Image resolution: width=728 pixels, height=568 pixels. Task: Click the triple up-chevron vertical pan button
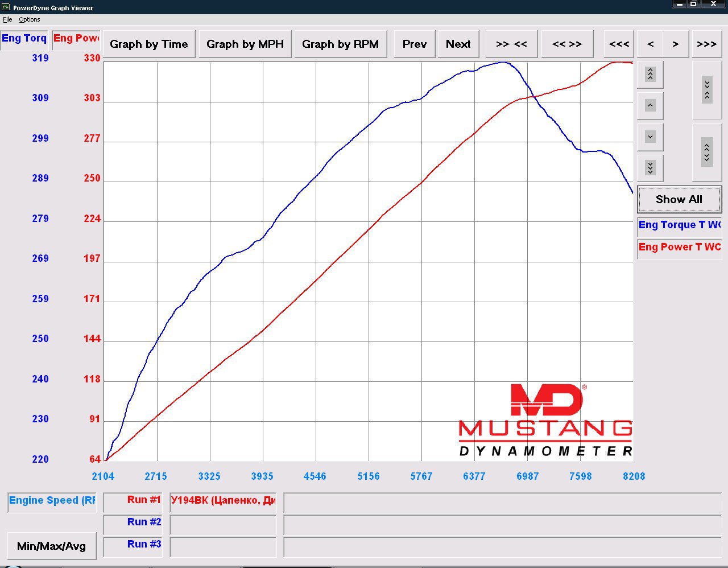click(x=650, y=74)
